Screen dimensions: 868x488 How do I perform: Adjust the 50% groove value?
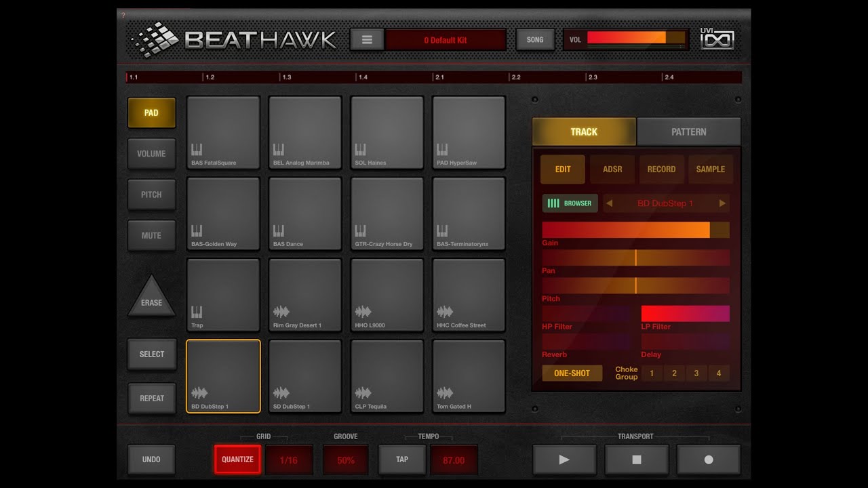pos(346,460)
